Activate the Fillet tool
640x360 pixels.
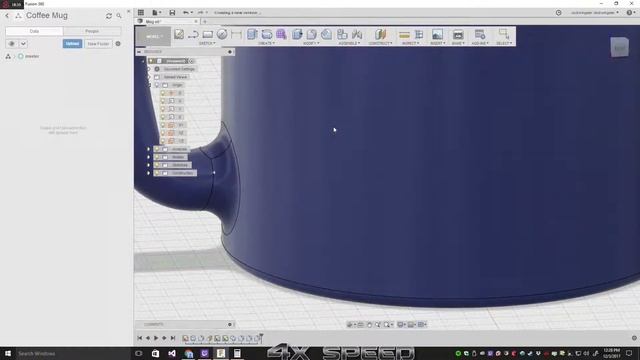point(312,34)
